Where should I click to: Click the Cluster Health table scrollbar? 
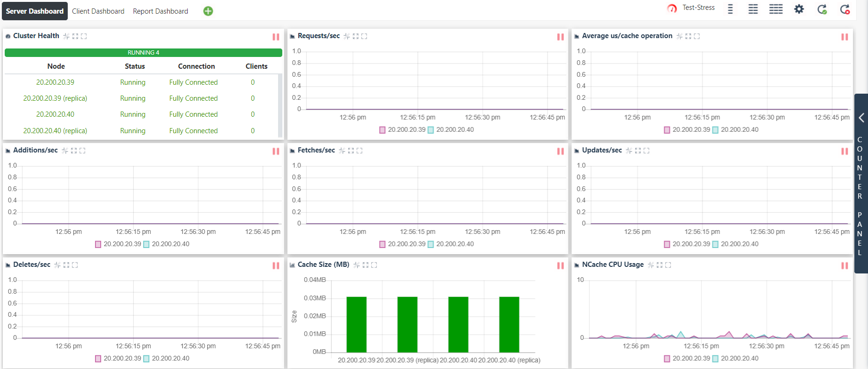(280, 104)
